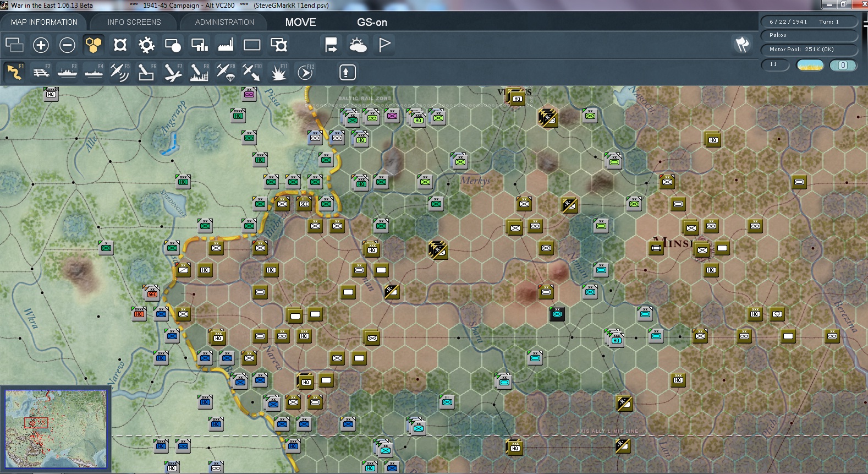Viewport: 868px width, 474px height.
Task: Click the rectangle with ring icon
Action: point(278,45)
